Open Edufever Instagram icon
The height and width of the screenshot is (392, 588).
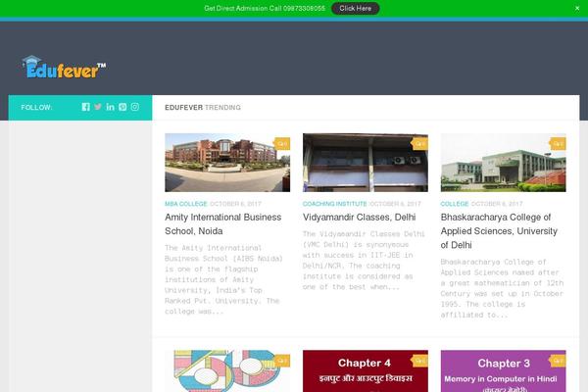[x=135, y=107]
